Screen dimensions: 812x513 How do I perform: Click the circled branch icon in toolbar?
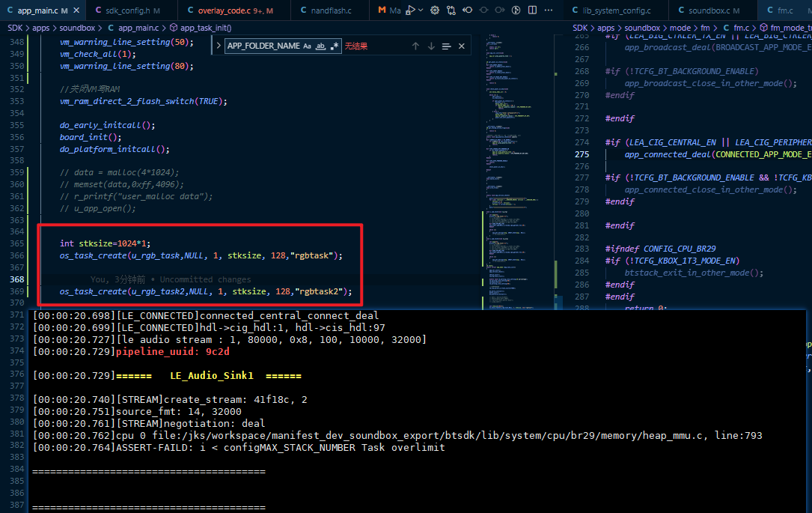point(516,10)
